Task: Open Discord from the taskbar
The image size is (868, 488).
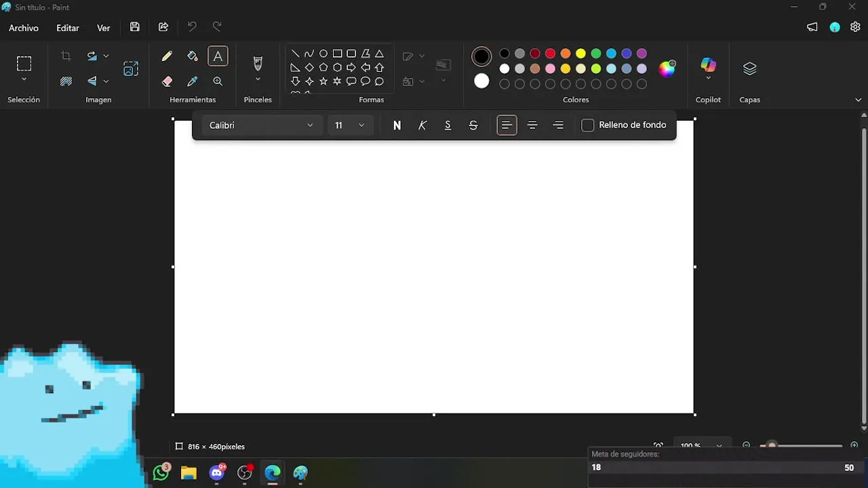Action: click(x=217, y=472)
